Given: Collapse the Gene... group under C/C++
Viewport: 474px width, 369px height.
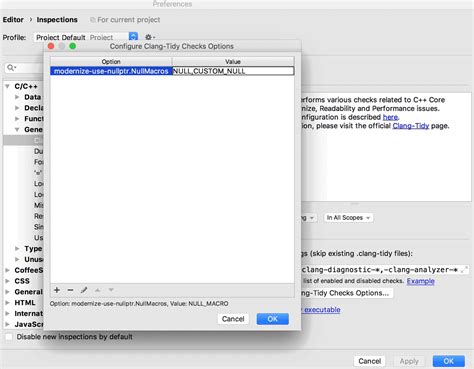Looking at the screenshot, I should click(17, 129).
